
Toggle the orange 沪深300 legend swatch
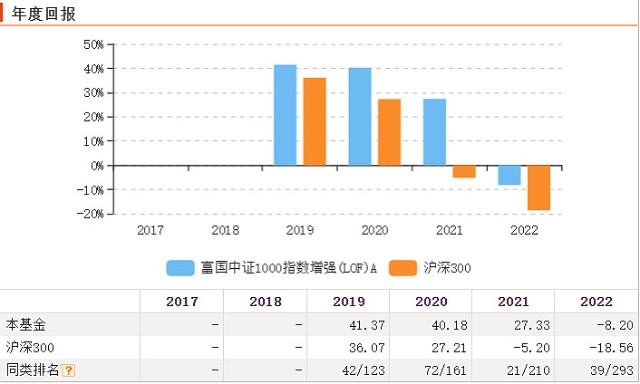point(403,268)
